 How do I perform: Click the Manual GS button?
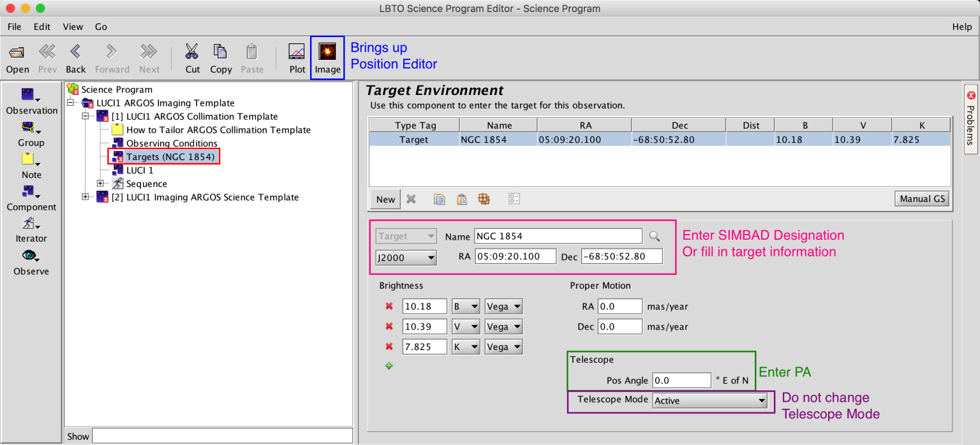922,199
